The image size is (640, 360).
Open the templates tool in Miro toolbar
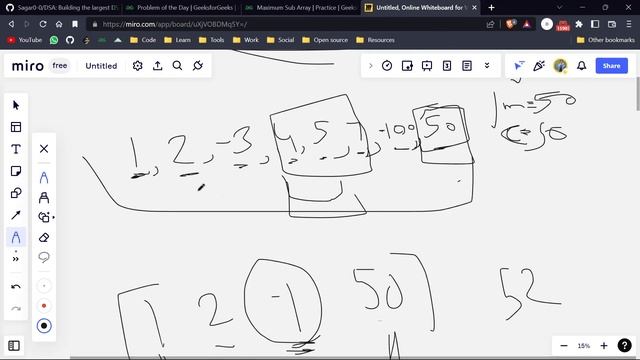coord(16,127)
